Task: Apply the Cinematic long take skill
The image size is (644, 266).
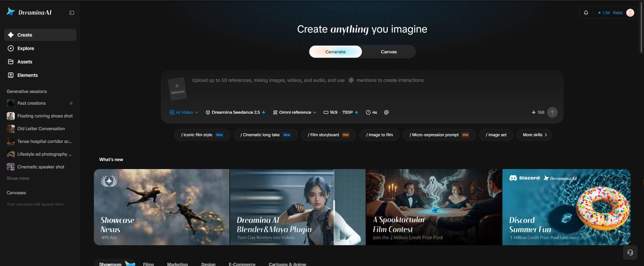Action: [x=266, y=135]
